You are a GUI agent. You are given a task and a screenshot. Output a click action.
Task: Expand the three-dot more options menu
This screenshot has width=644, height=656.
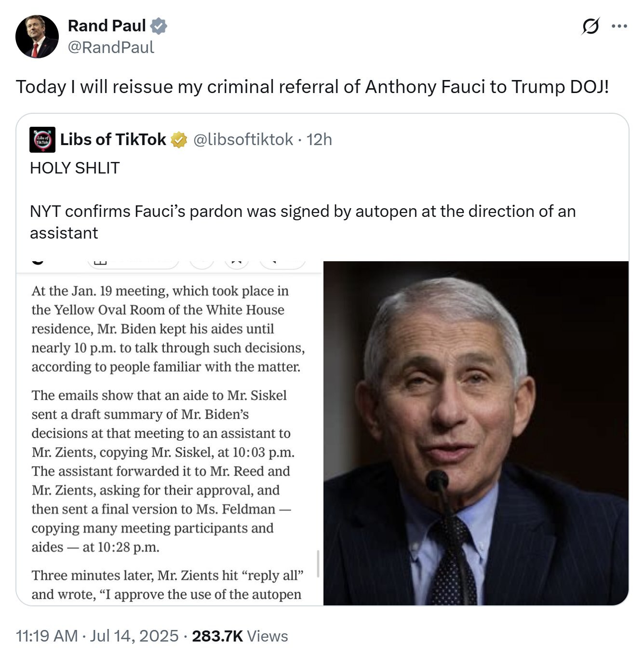(619, 26)
